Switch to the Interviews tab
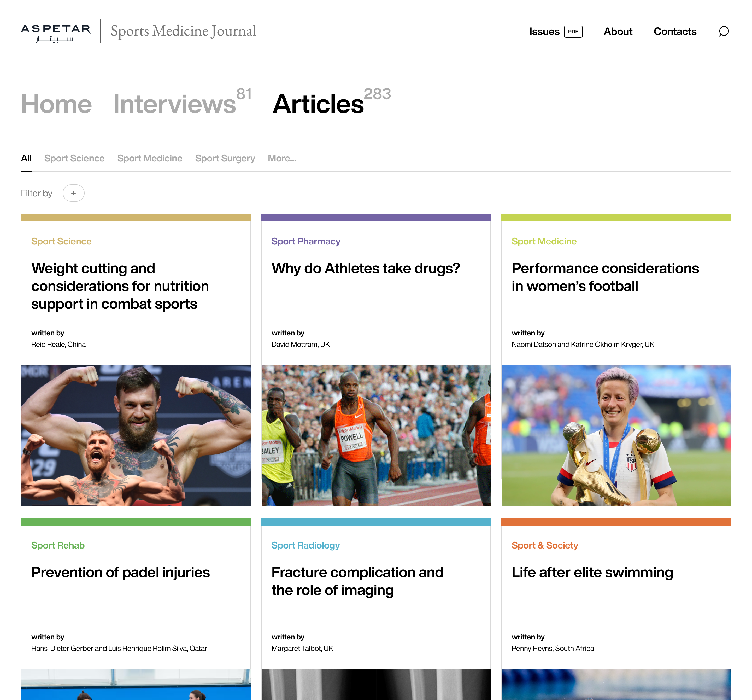The height and width of the screenshot is (700, 752). [x=174, y=104]
